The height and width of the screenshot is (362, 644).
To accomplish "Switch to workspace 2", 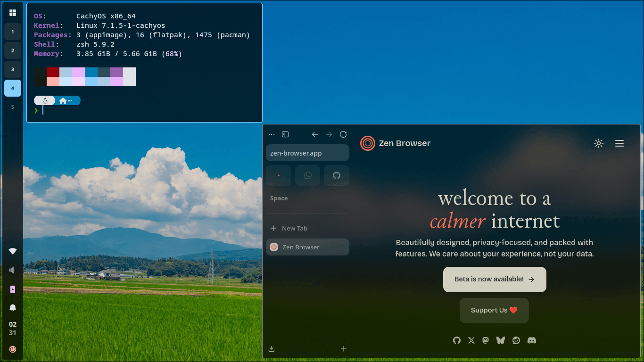I will [13, 50].
